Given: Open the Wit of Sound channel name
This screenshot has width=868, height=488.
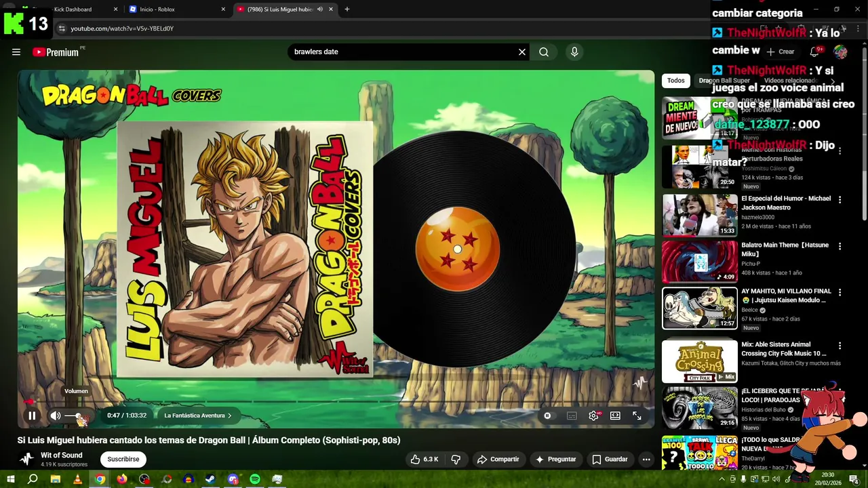Looking at the screenshot, I should point(62,455).
